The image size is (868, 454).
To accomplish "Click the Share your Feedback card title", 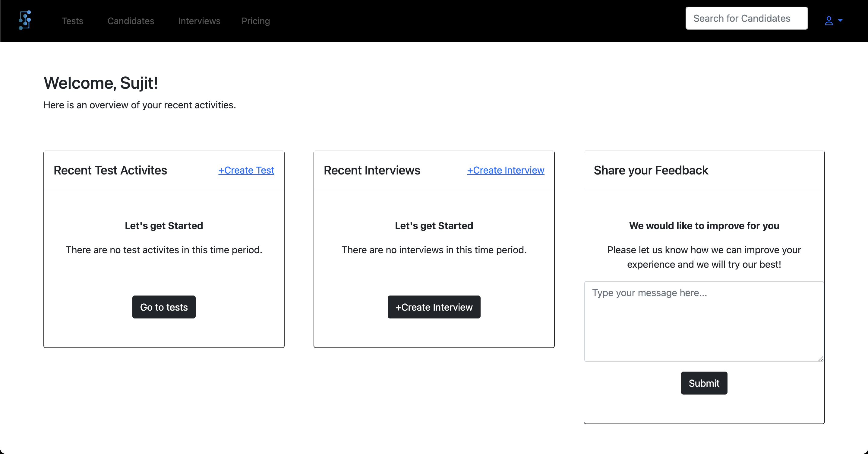I will pos(651,170).
